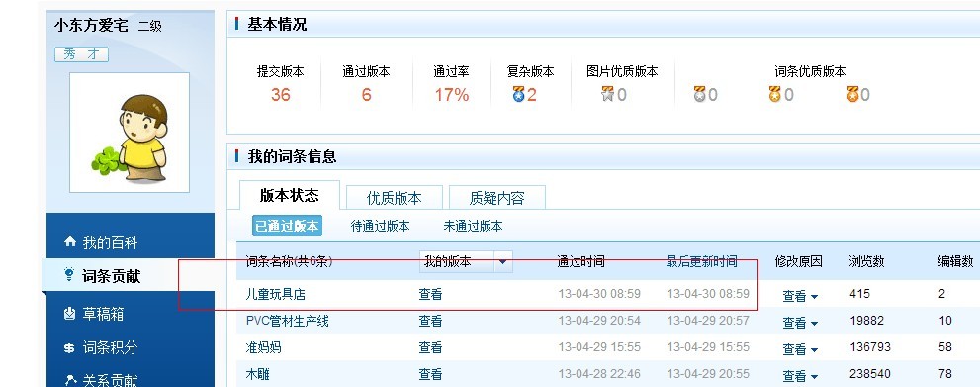Switch to 版本状态 tab
The width and height of the screenshot is (980, 387).
(290, 196)
